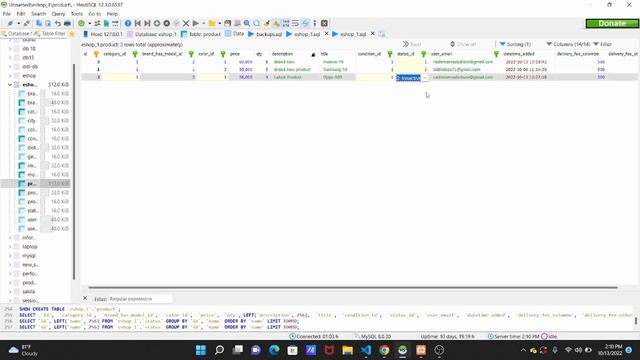
Task: Click the yellow star favorites icon
Action: (72, 34)
